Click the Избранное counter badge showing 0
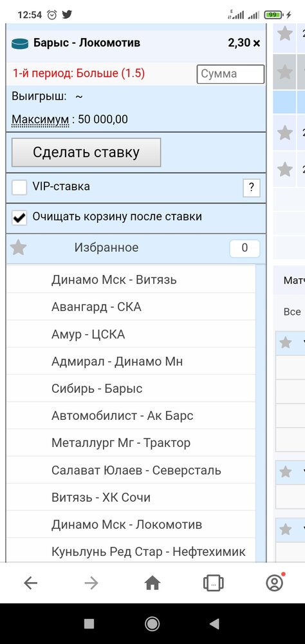 coord(245,249)
